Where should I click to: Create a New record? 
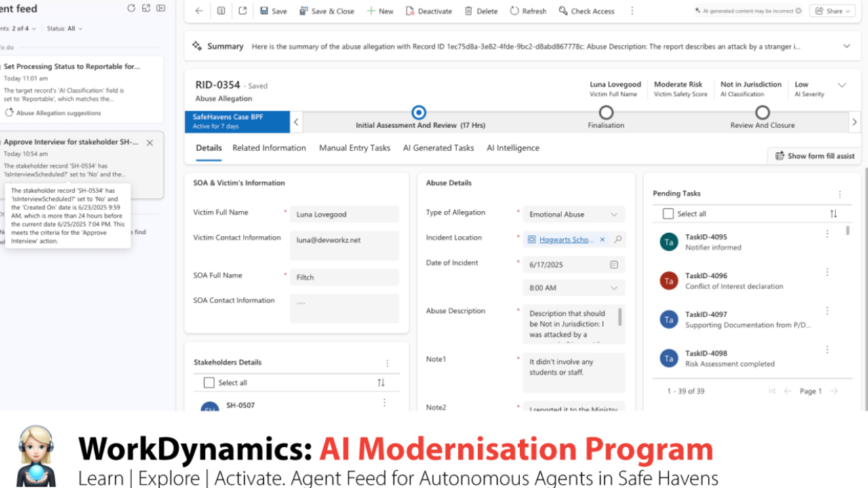[x=380, y=11]
